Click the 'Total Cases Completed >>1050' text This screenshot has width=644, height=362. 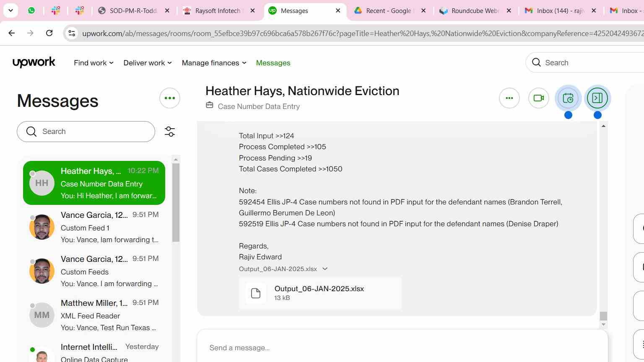(291, 169)
